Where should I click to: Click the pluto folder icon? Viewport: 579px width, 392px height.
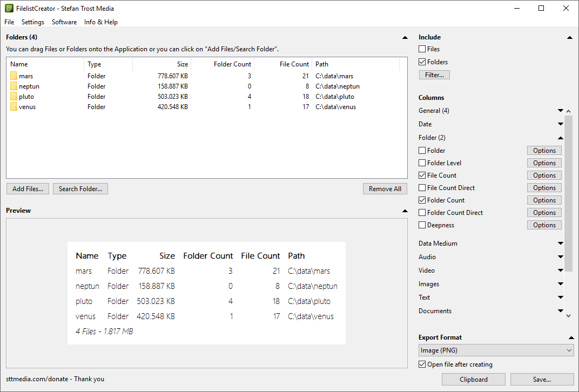tap(14, 96)
